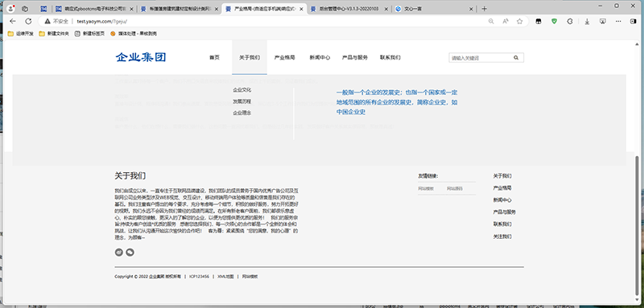
Task: Open the 新闻中心 nav item
Action: tap(320, 58)
